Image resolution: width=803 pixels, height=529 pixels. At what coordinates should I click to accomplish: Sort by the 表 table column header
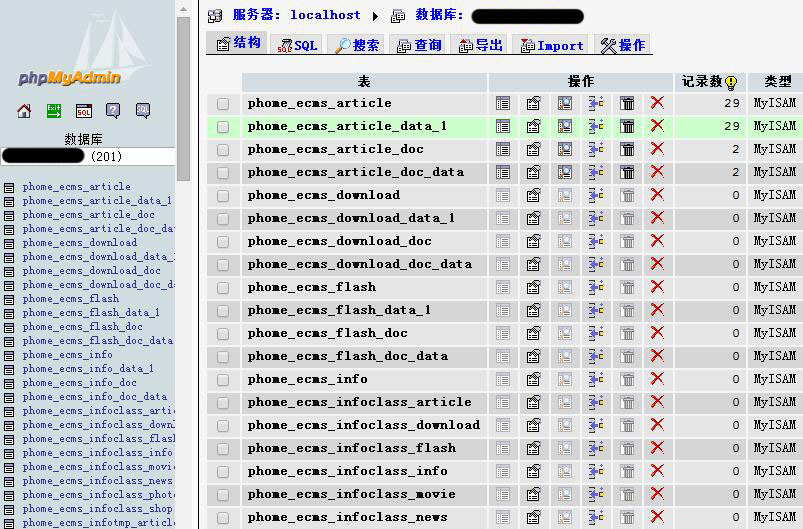coord(364,82)
